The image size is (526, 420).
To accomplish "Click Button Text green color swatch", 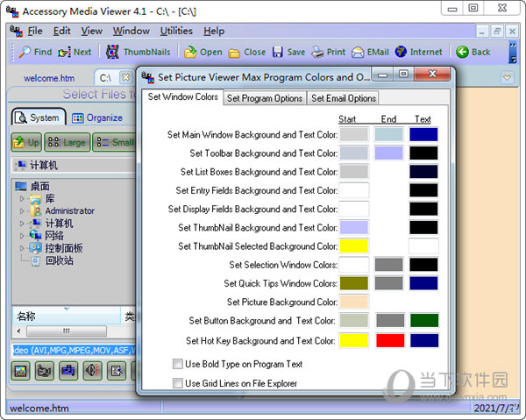I will pos(424,320).
